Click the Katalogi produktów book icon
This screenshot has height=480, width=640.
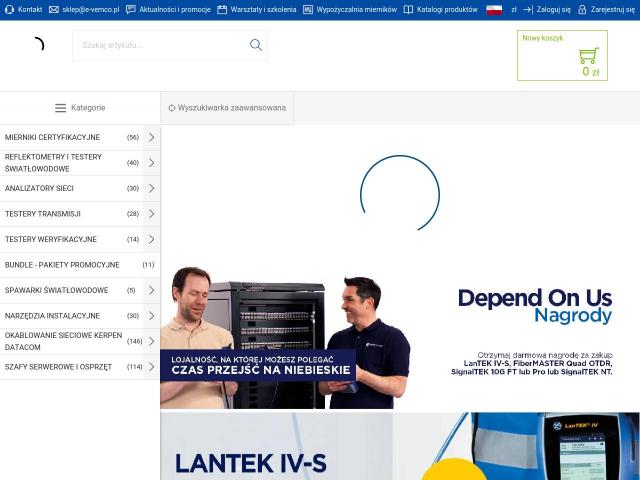(408, 9)
